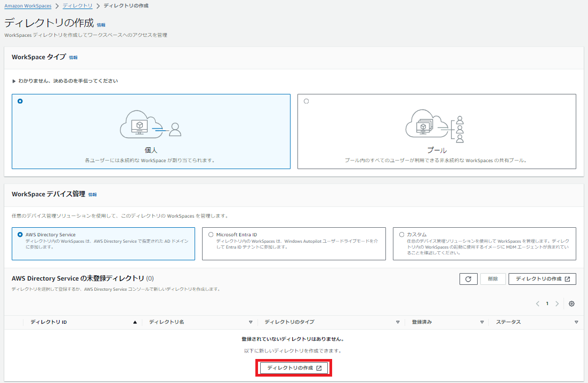
Task: Click 登録されていないディレクトリはありません message
Action: [x=293, y=339]
